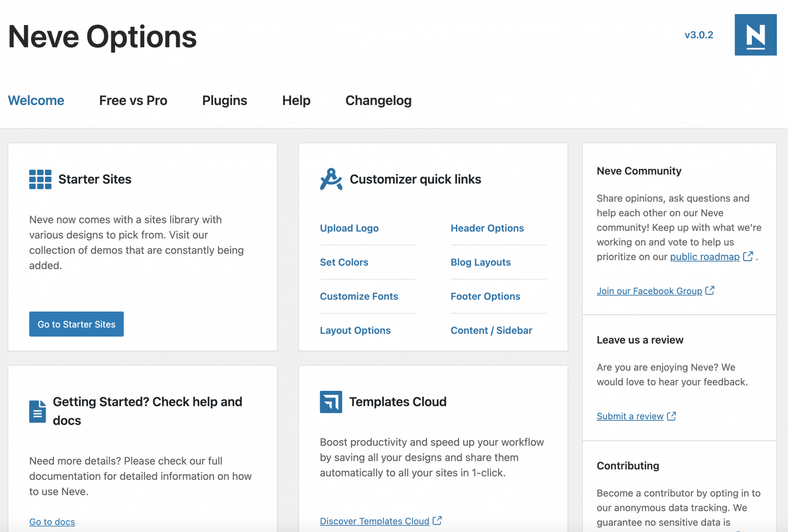Open the Upload Logo link
The width and height of the screenshot is (788, 532).
(x=349, y=228)
